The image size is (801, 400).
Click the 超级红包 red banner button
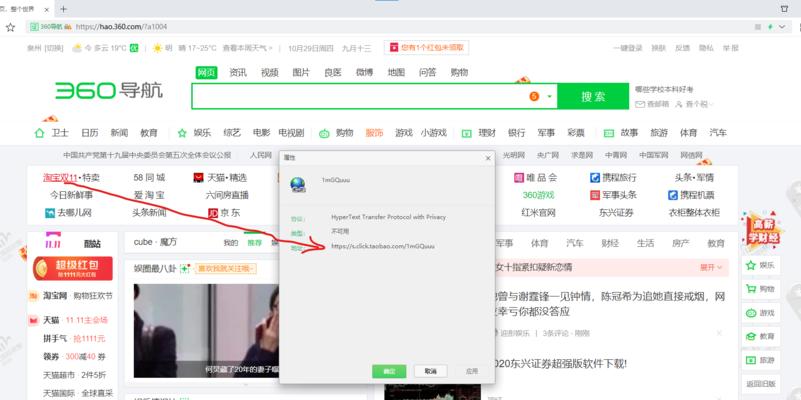pos(73,268)
